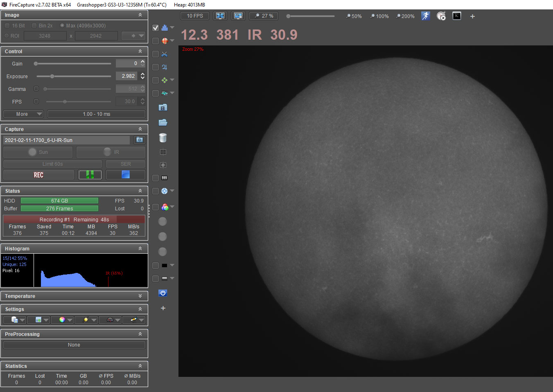Click the gauge meter settings icon
This screenshot has height=392, width=553.
pyautogui.click(x=110, y=320)
